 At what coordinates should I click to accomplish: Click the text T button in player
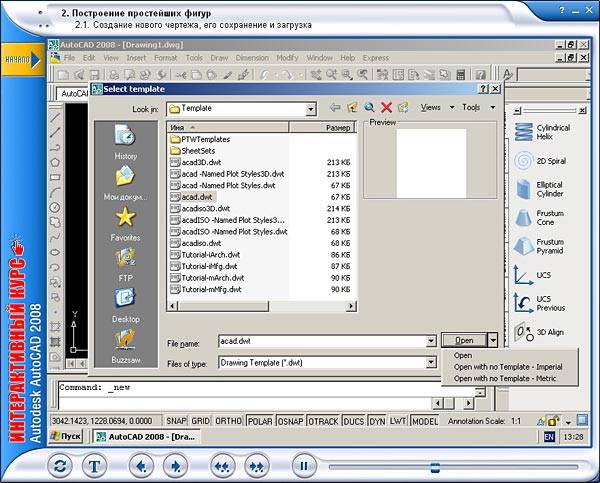[x=94, y=466]
